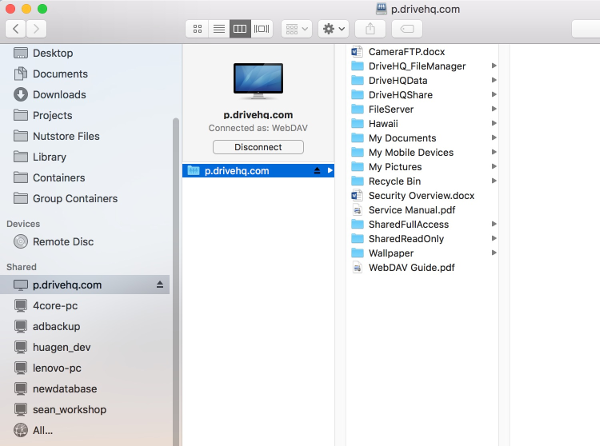The image size is (600, 446).
Task: Click the Service Manual.pdf file icon
Action: (357, 210)
